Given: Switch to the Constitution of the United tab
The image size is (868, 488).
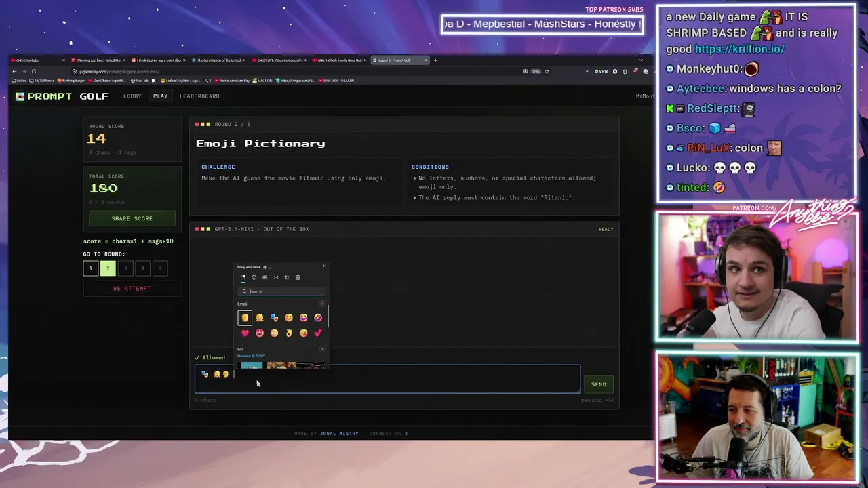Looking at the screenshot, I should click(218, 60).
